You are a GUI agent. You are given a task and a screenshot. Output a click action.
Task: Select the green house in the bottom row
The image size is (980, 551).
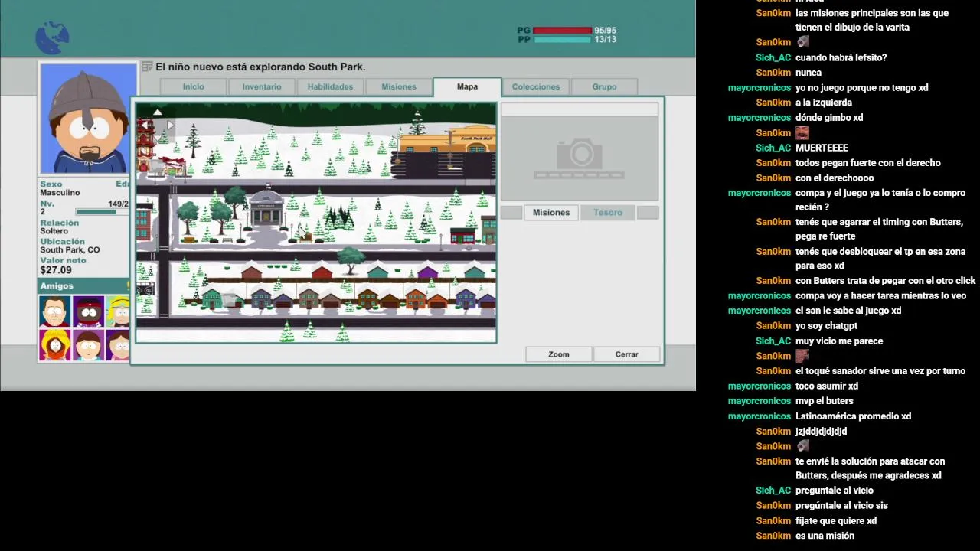click(212, 297)
